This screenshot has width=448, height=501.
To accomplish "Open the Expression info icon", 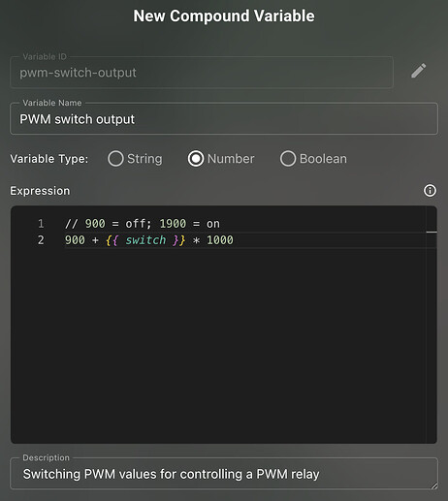I will click(430, 191).
